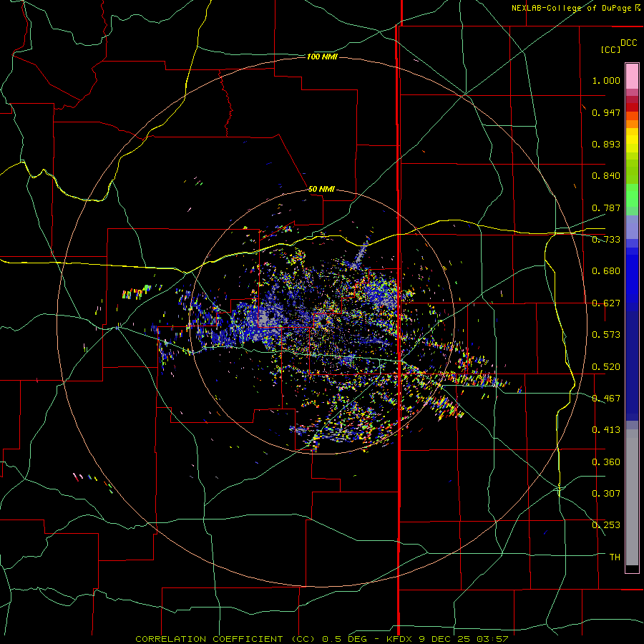Click the 0.627 scale value

pyautogui.click(x=606, y=303)
